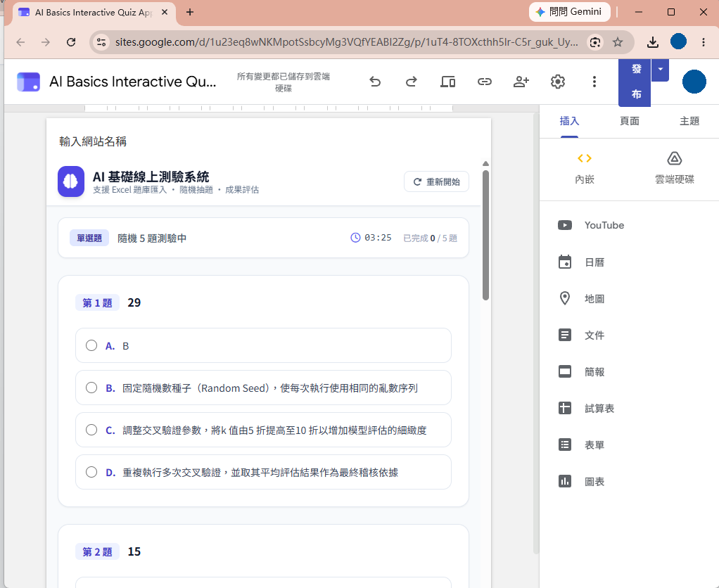The image size is (719, 588).
Task: Reload the browser page
Action: (x=71, y=42)
